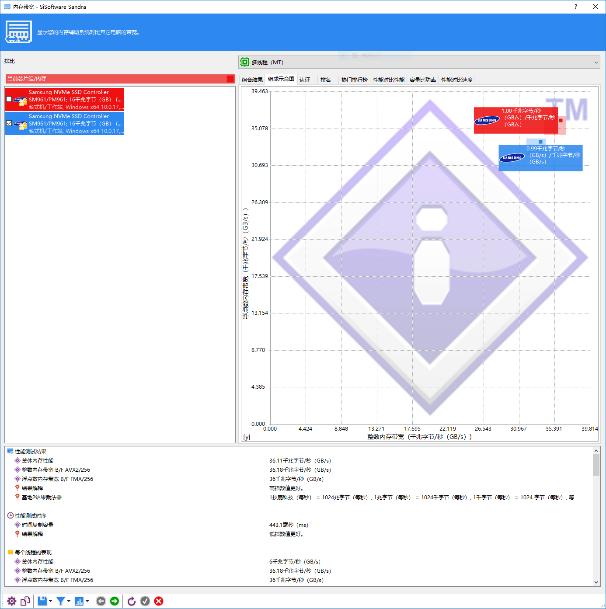This screenshot has height=609, width=606.
Task: Click the yellow icon of third results section
Action: coord(10,552)
